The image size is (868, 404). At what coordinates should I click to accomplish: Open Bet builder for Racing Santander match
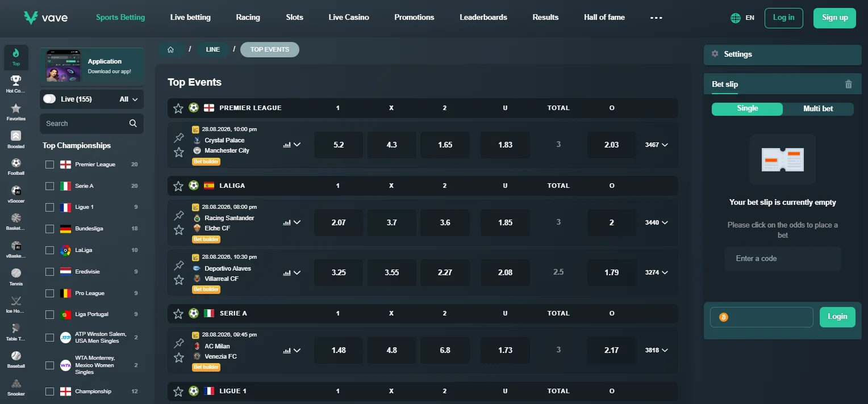206,239
